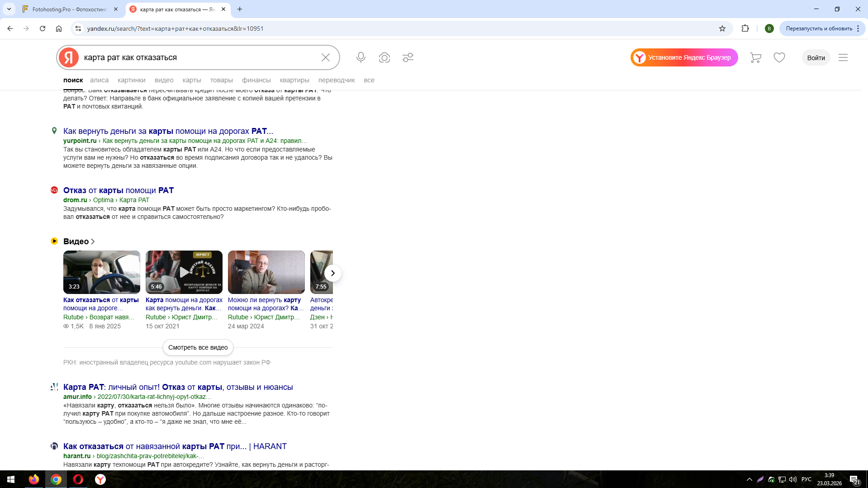868x488 pixels.
Task: Select the карты search tab
Action: click(192, 80)
